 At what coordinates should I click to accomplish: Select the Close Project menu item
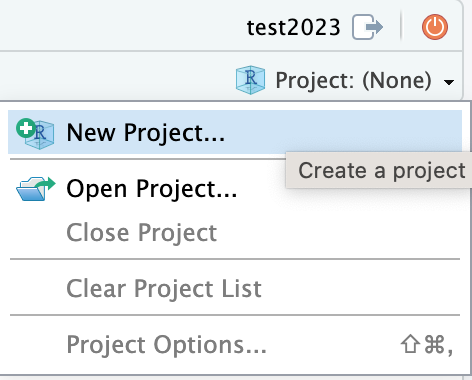pos(235,232)
